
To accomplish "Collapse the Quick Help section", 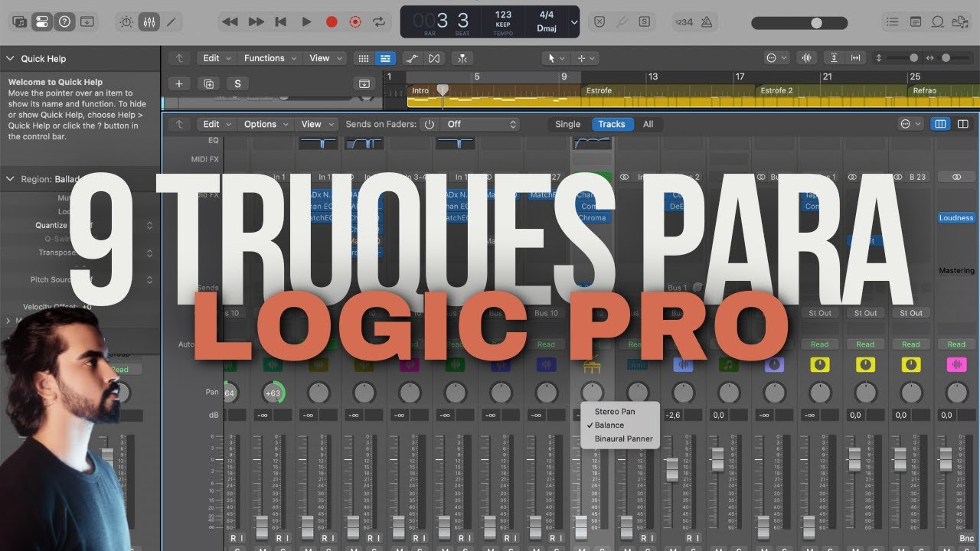I will 11,58.
